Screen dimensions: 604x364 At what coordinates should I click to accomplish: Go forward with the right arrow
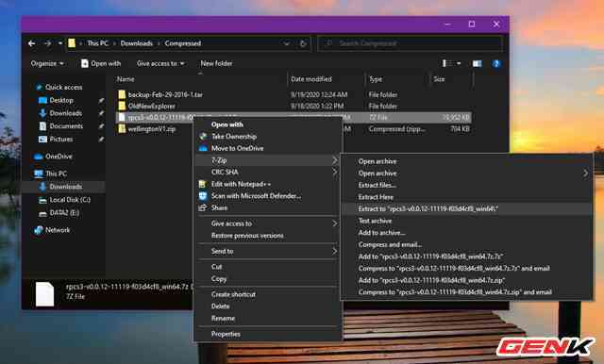click(47, 43)
